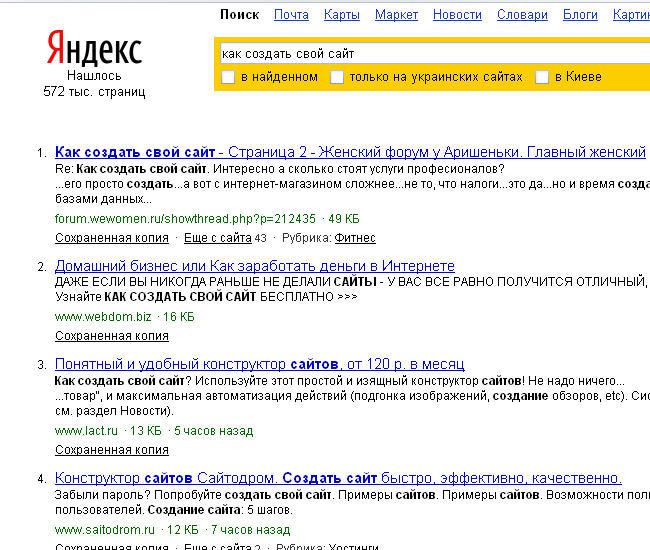
Task: Go to Карты in top navigation
Action: [x=342, y=15]
